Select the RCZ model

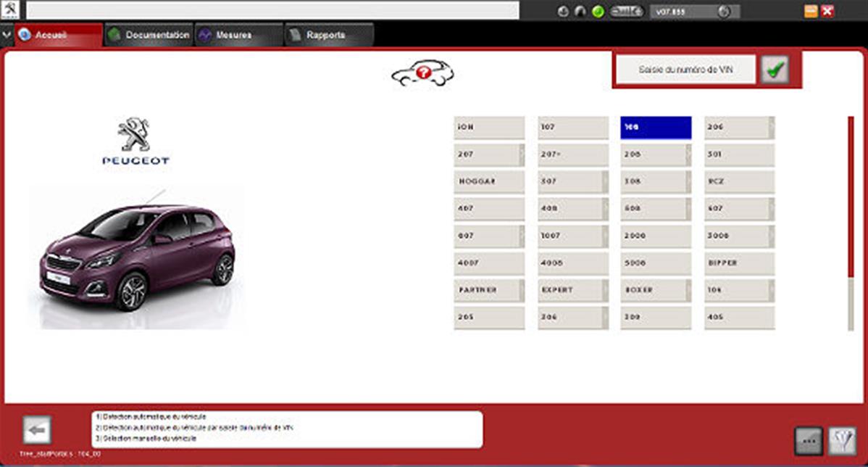point(739,182)
